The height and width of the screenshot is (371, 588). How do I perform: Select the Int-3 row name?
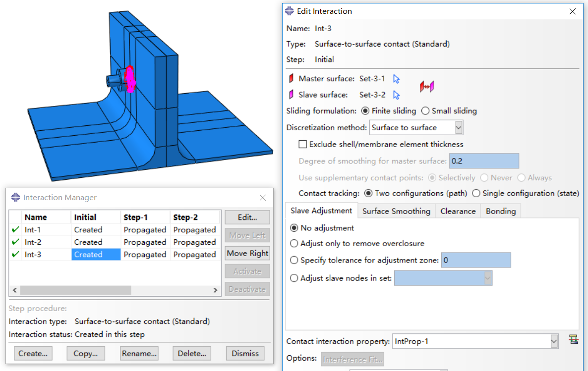pos(33,255)
